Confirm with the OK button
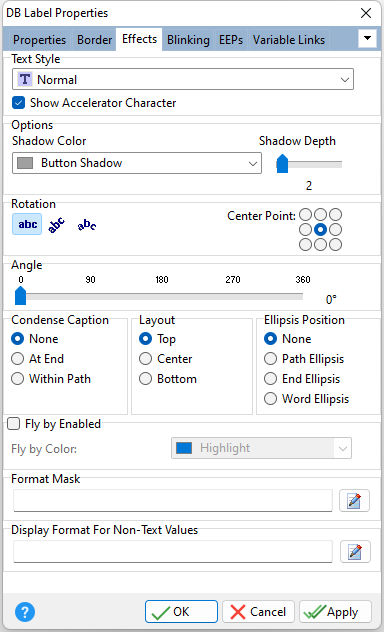Screen dimensions: 384x632 pyautogui.click(x=181, y=612)
